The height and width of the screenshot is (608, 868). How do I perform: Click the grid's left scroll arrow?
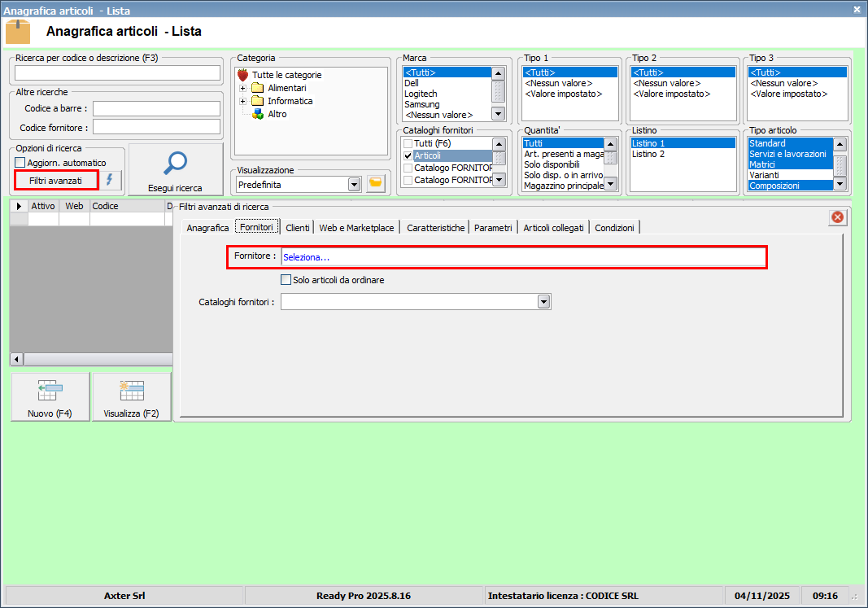coord(16,360)
